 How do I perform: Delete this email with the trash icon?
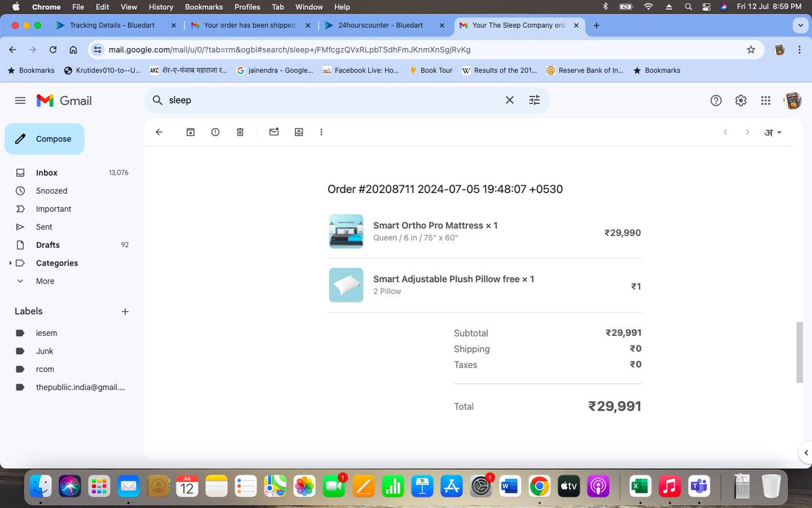pos(240,132)
